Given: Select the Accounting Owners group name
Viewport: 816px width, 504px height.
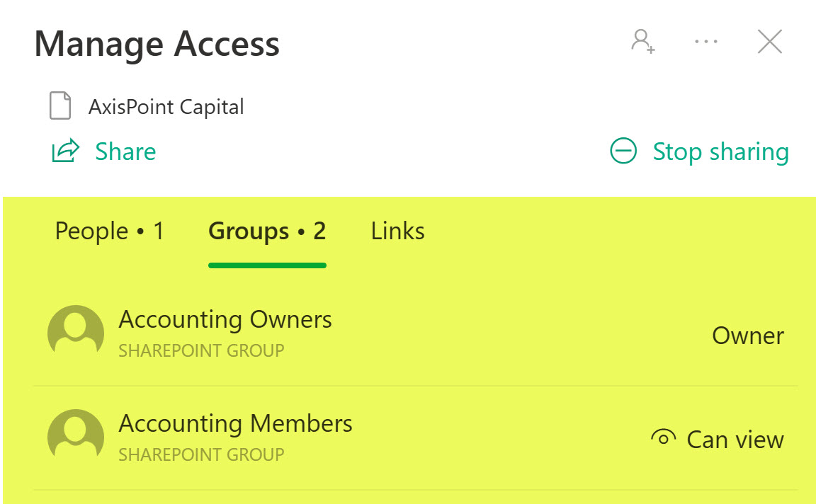Looking at the screenshot, I should click(225, 320).
